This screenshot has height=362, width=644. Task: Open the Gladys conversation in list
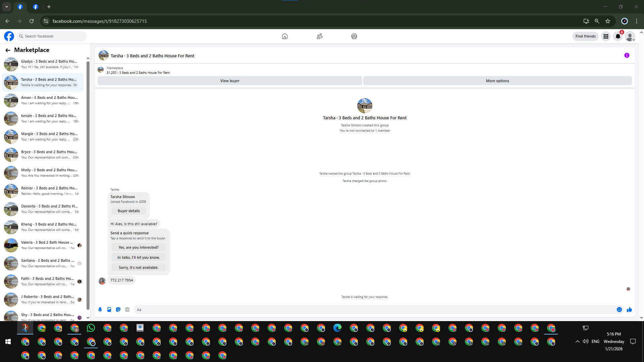(x=44, y=64)
